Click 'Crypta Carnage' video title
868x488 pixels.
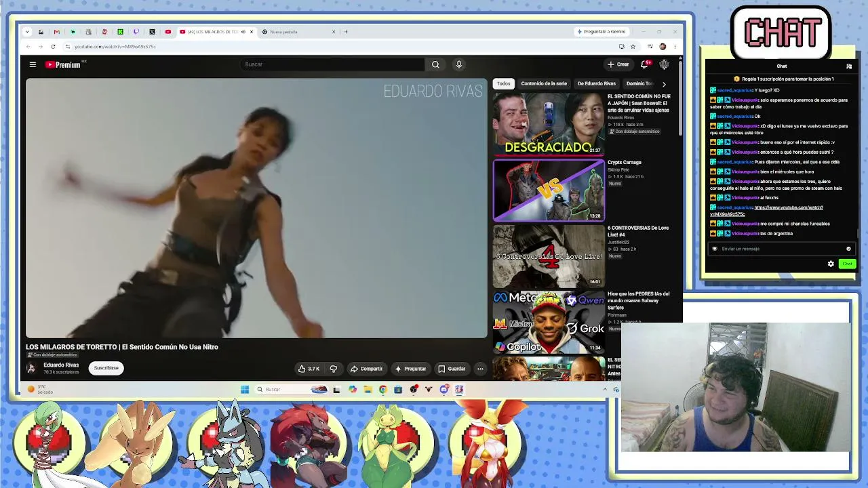point(625,163)
